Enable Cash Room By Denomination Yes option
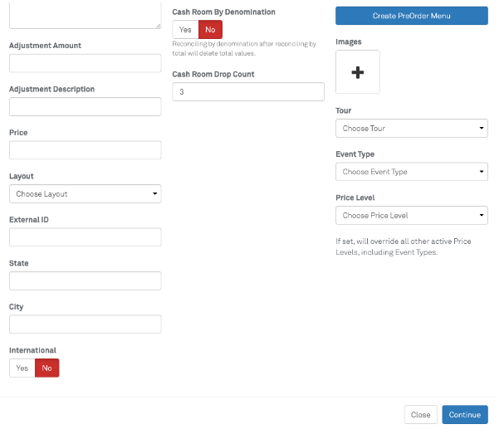 185,29
